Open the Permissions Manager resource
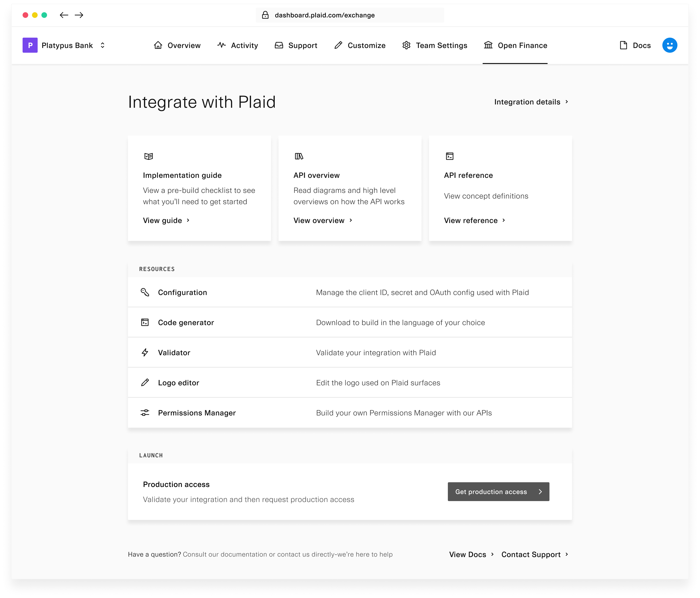Screen dimensions: 700x598 point(350,413)
